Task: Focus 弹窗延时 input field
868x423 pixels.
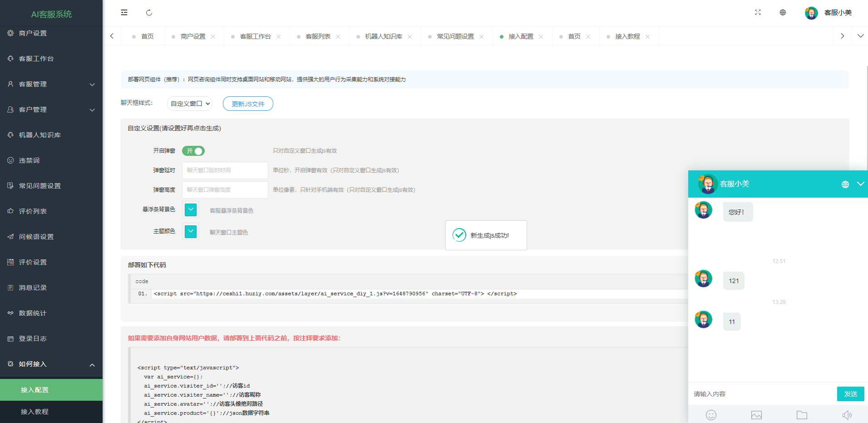Action: pyautogui.click(x=225, y=170)
